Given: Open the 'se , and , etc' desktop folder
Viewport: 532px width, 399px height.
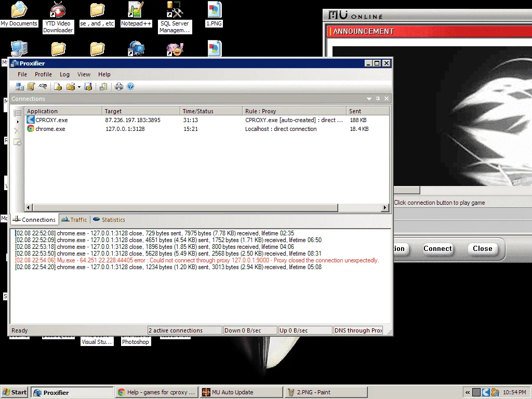Looking at the screenshot, I should click(x=97, y=14).
